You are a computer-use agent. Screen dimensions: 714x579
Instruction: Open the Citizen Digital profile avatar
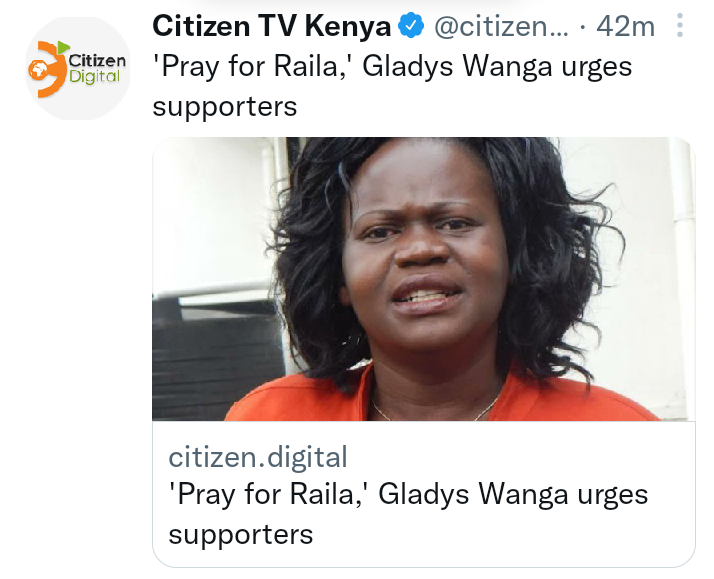click(78, 69)
